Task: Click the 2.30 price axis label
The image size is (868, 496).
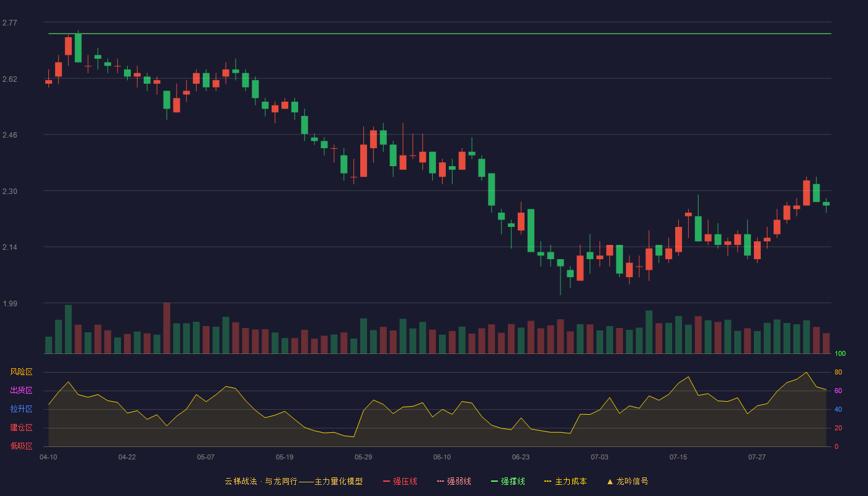Action: coord(10,192)
